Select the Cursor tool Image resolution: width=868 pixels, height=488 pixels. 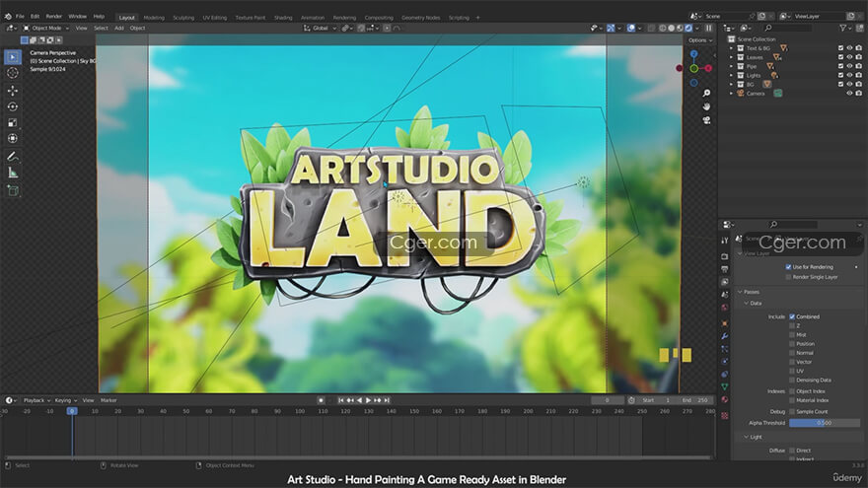[13, 73]
